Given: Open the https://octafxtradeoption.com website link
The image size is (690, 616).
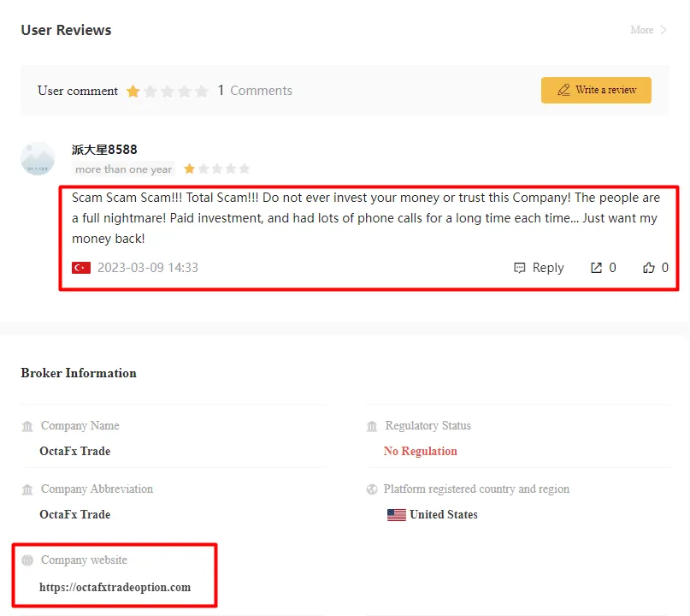Looking at the screenshot, I should tap(115, 588).
